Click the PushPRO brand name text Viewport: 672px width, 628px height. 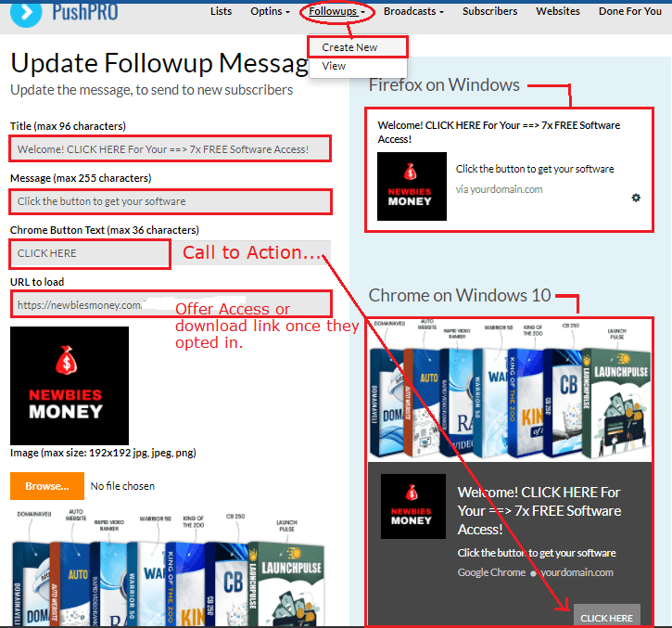pos(85,11)
